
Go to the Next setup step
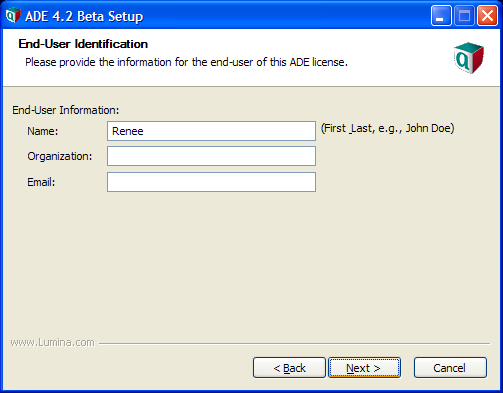[364, 368]
